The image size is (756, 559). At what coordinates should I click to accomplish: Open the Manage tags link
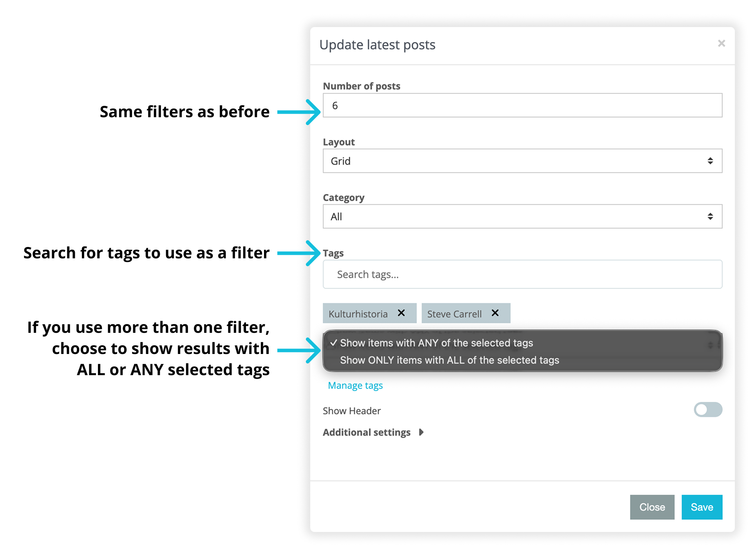(355, 385)
